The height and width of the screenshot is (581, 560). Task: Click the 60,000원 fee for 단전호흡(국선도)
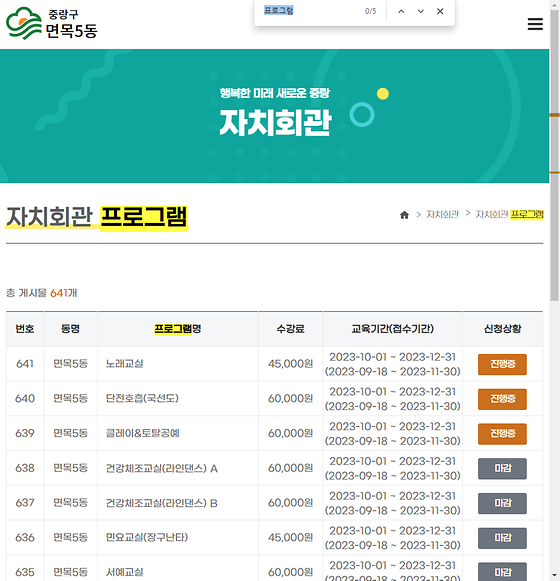291,399
